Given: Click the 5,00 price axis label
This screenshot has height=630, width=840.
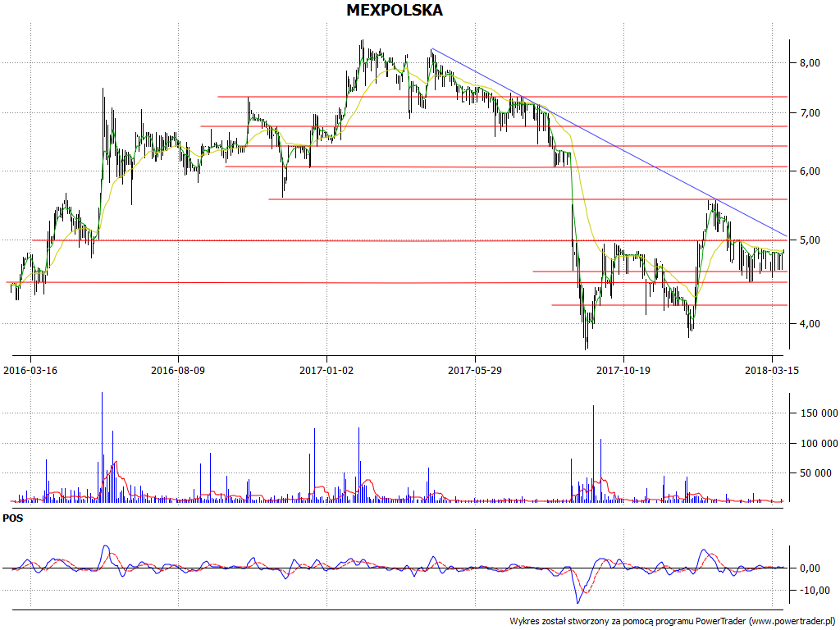Looking at the screenshot, I should [810, 240].
